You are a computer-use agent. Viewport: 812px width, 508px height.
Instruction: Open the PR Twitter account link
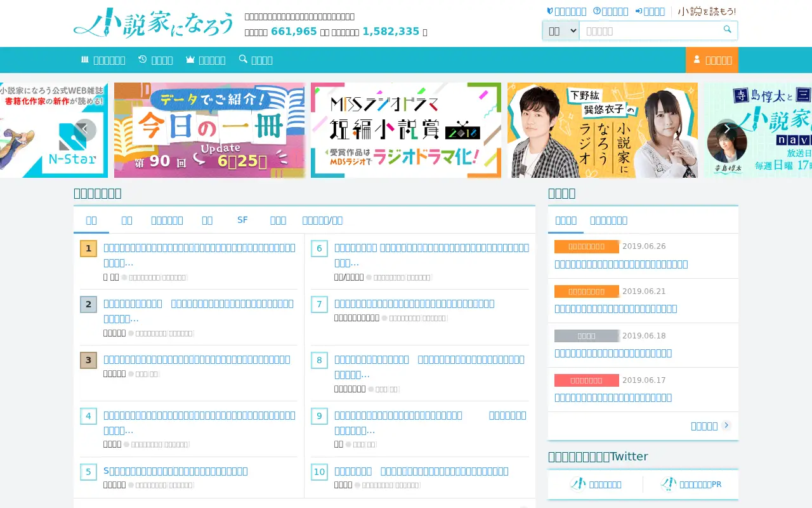click(x=691, y=485)
